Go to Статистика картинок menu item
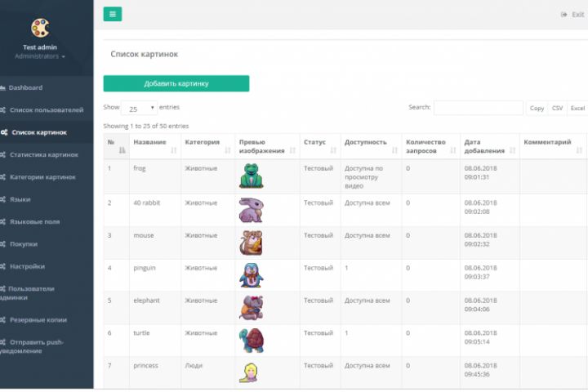The width and height of the screenshot is (588, 392). pyautogui.click(x=44, y=154)
